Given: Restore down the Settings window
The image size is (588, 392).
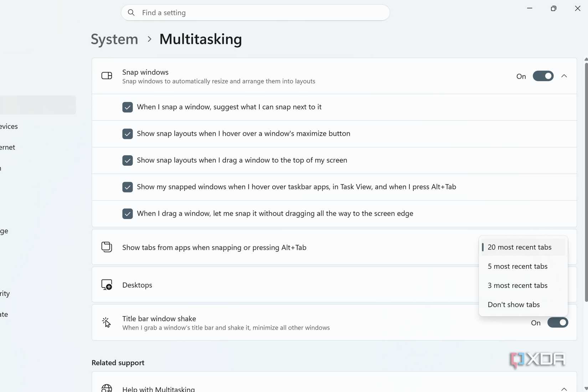Looking at the screenshot, I should 553,8.
